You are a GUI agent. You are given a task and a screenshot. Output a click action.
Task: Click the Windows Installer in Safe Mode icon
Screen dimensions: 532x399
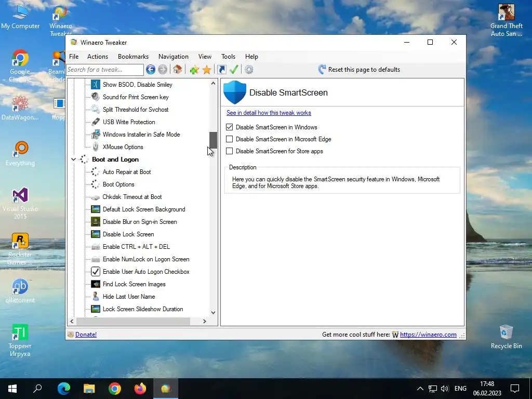click(x=96, y=135)
